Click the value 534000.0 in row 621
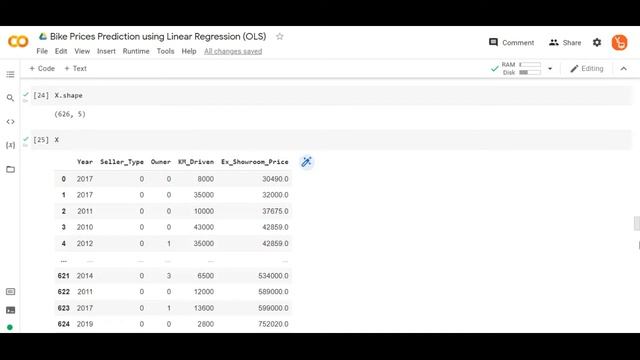This screenshot has height=360, width=640. tap(273, 276)
